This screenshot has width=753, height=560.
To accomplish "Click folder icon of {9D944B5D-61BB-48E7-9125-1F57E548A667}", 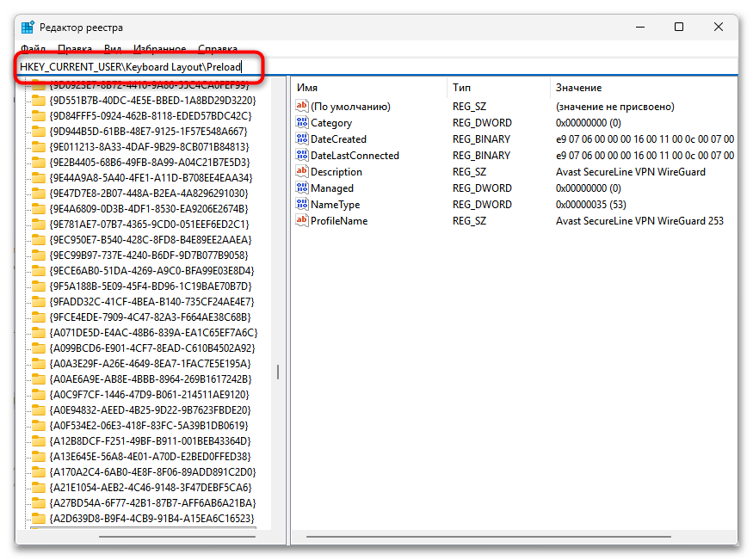I will (39, 131).
